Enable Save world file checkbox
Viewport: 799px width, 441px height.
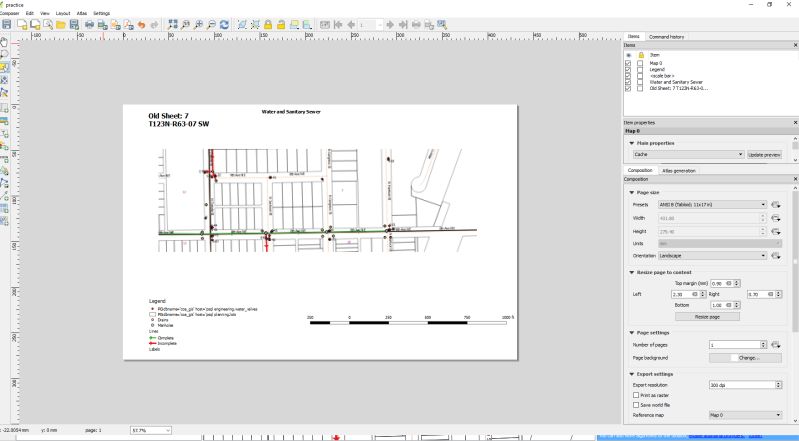click(x=636, y=405)
